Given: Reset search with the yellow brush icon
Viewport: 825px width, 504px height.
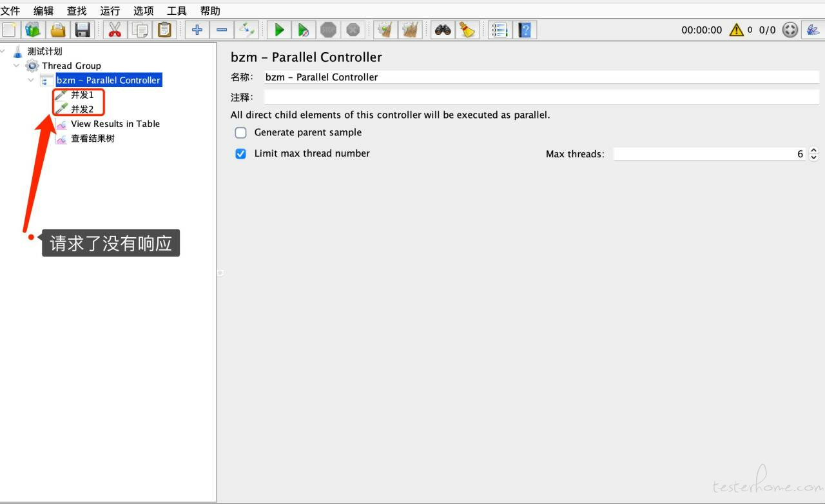Looking at the screenshot, I should pyautogui.click(x=467, y=30).
